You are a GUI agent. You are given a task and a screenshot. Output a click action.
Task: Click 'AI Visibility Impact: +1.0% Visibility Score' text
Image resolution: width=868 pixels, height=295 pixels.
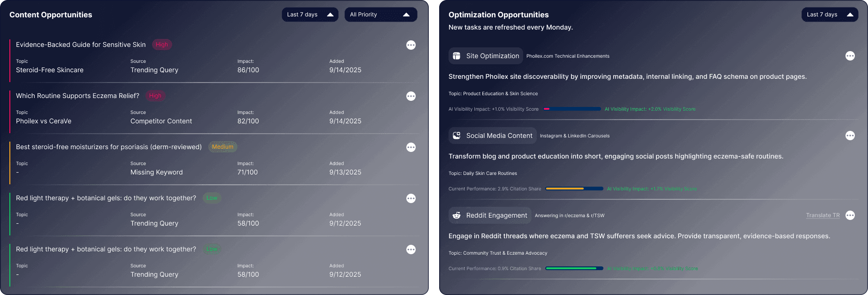point(494,109)
